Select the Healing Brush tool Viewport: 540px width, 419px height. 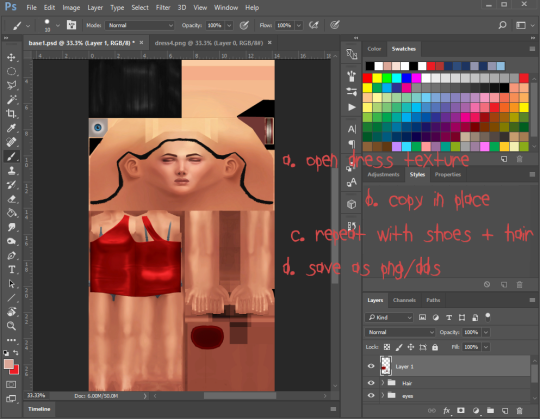coord(11,142)
